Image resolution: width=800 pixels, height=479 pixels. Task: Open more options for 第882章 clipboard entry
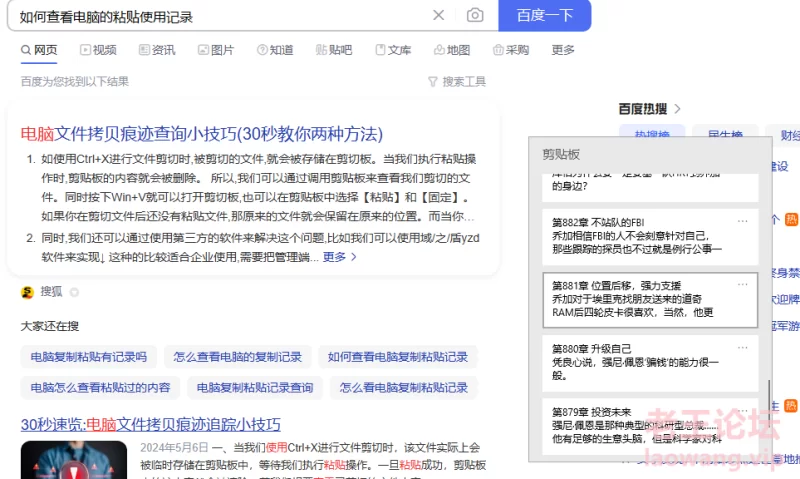[x=742, y=221]
